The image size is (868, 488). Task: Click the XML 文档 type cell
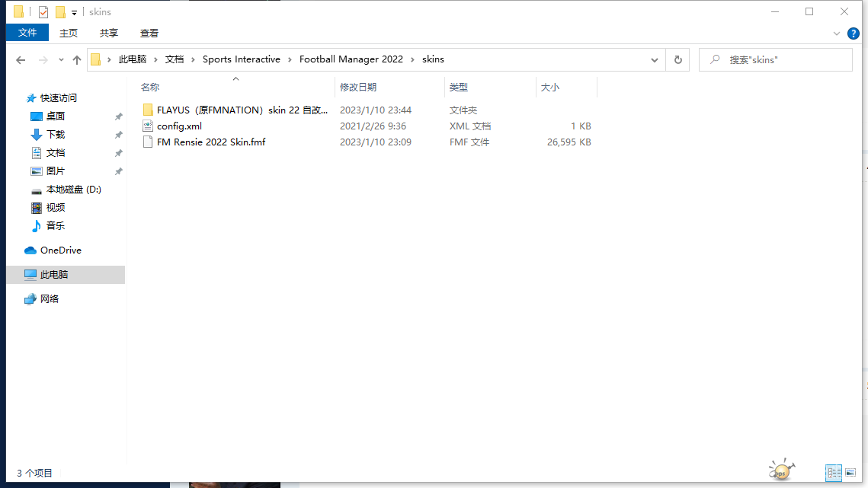(x=470, y=126)
